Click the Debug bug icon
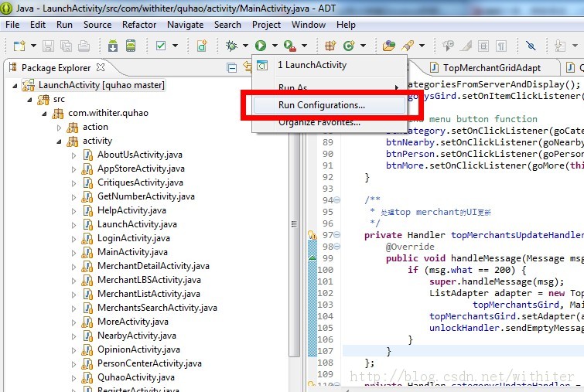 click(231, 46)
